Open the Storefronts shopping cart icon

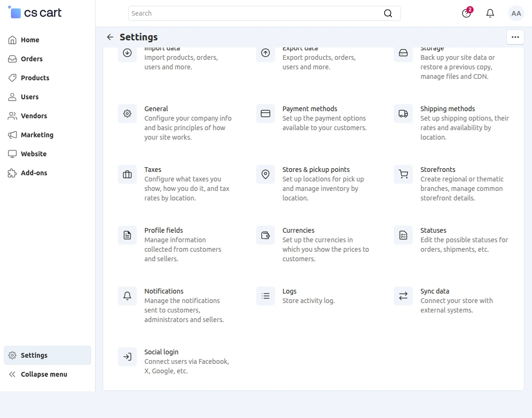click(403, 174)
